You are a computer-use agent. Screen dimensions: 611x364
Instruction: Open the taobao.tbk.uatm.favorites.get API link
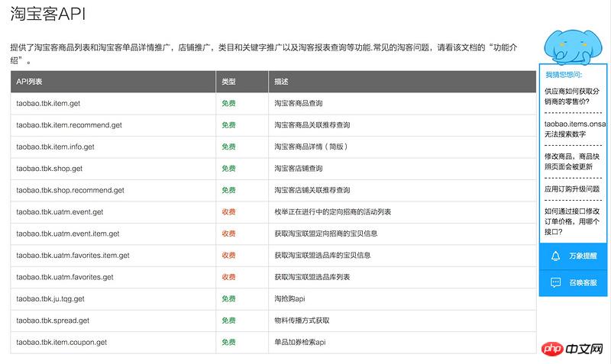tap(65, 277)
